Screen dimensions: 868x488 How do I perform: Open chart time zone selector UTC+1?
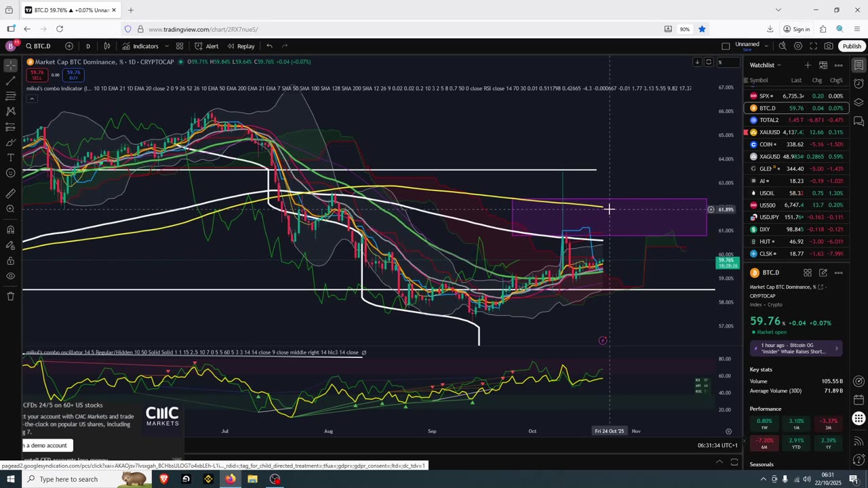click(x=717, y=445)
